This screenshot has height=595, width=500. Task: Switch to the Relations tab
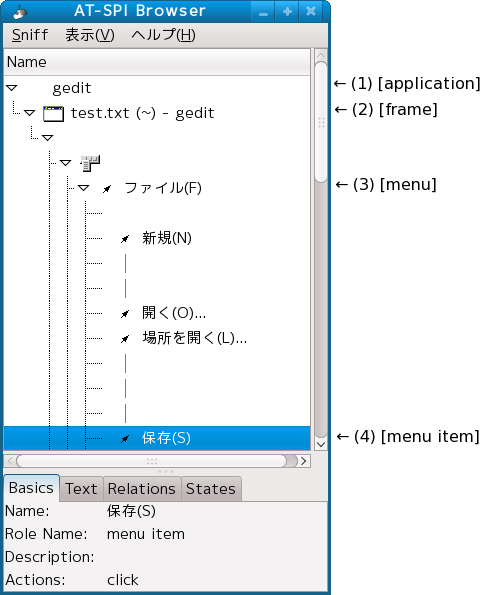pos(142,489)
